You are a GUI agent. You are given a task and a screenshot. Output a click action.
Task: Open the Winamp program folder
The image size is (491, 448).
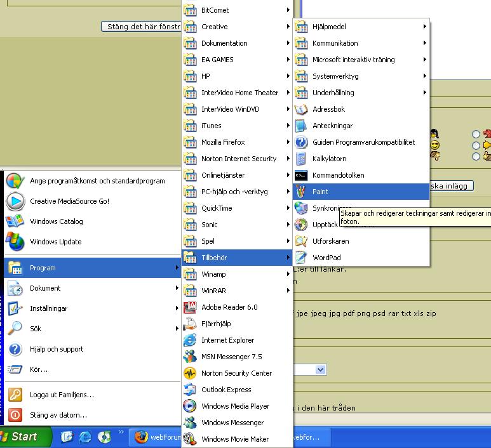(237, 274)
